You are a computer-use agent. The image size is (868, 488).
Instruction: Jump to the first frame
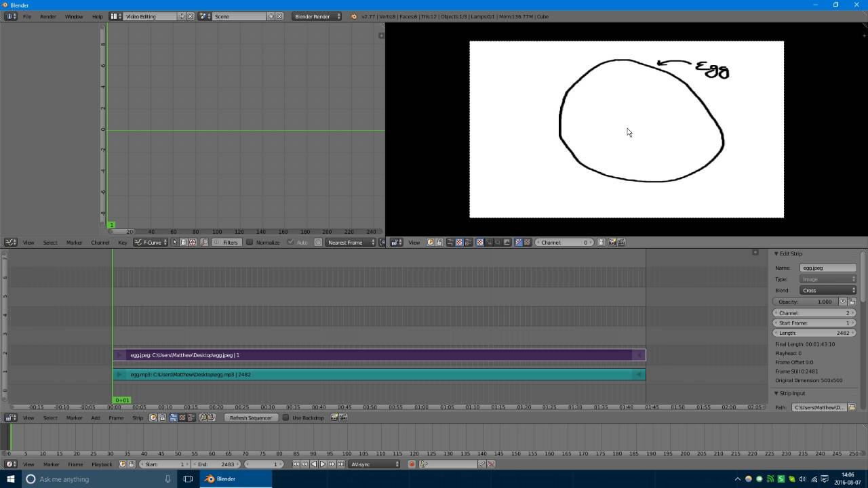point(296,464)
